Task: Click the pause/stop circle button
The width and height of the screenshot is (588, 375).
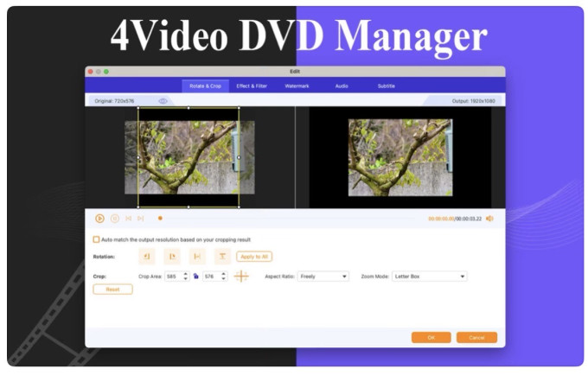Action: pos(115,219)
